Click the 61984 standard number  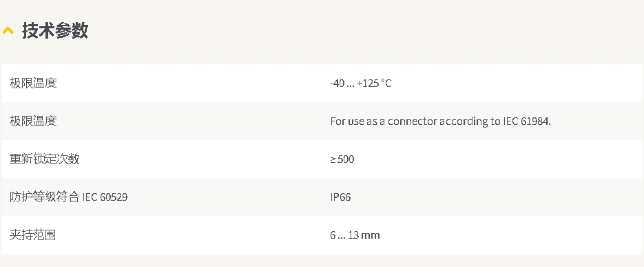[x=536, y=121]
